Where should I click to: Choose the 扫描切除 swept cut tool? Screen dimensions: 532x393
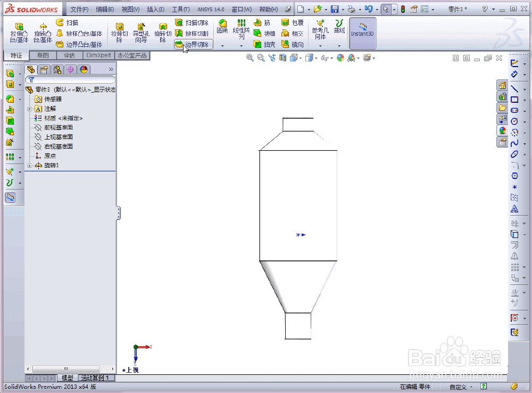192,22
